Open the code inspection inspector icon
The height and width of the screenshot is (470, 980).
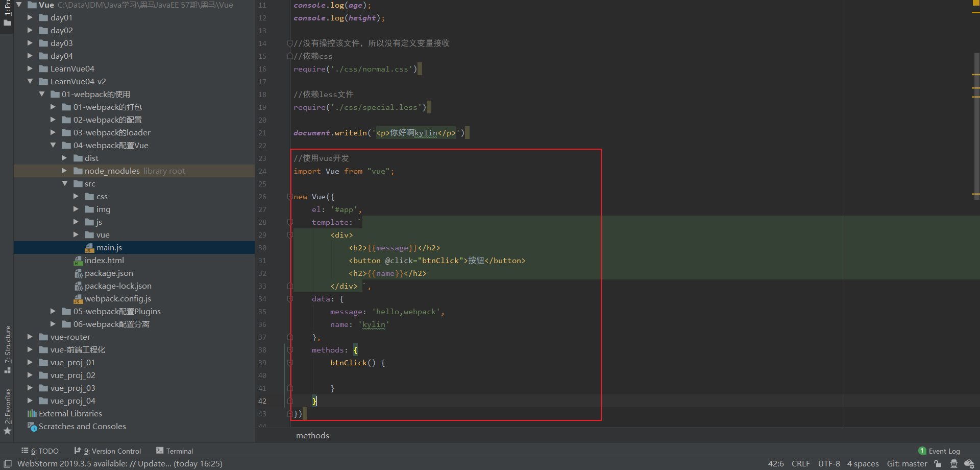coord(953,464)
